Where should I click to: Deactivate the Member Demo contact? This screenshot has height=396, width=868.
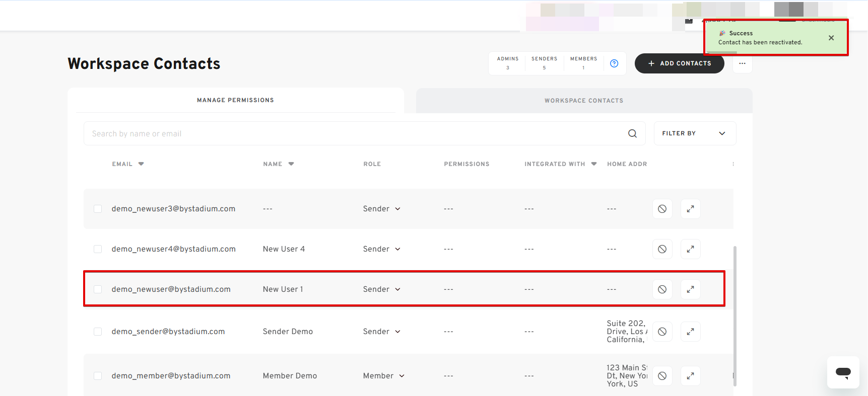coord(662,376)
